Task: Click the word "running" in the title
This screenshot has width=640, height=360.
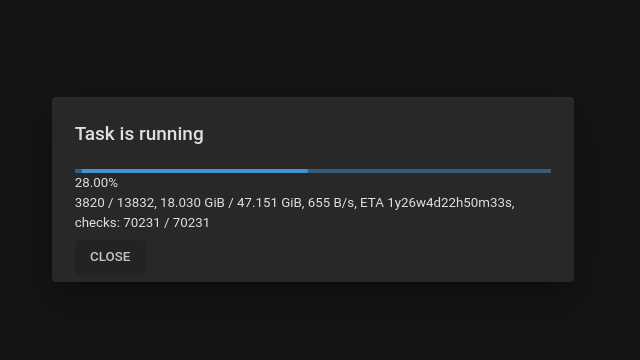Action: click(x=171, y=134)
